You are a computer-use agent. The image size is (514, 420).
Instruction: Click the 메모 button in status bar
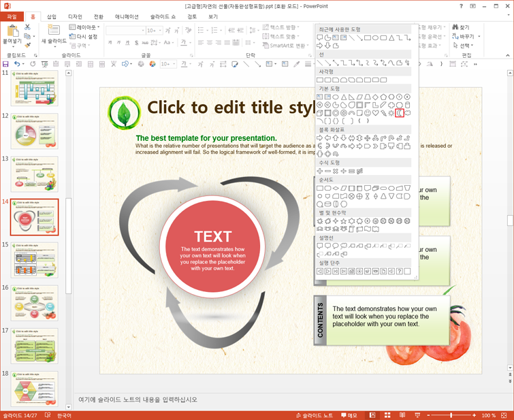pyautogui.click(x=349, y=415)
